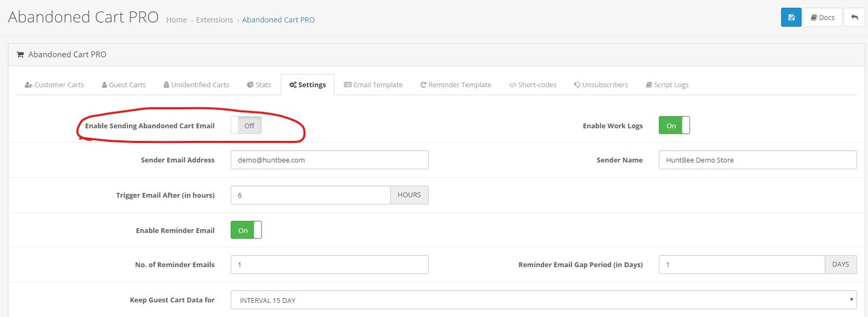
Task: Click the Sender Name input field
Action: click(758, 160)
